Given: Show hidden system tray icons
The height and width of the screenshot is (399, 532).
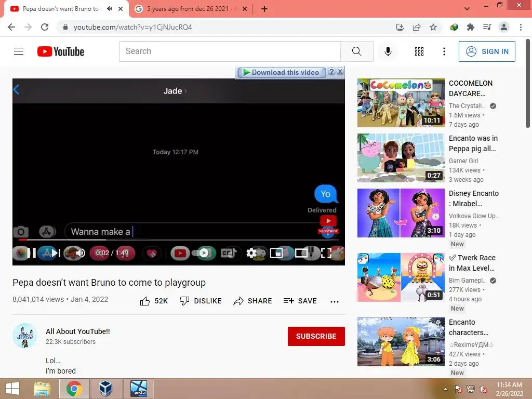Looking at the screenshot, I should 445,389.
